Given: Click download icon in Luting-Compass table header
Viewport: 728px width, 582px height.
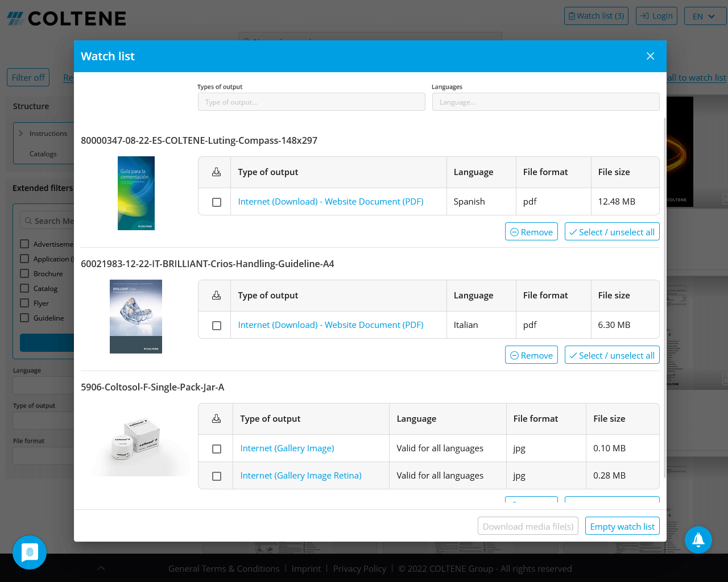Looking at the screenshot, I should pos(216,172).
